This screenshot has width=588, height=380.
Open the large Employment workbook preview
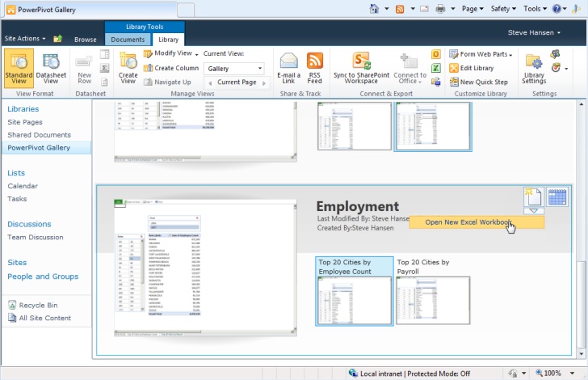(x=205, y=268)
